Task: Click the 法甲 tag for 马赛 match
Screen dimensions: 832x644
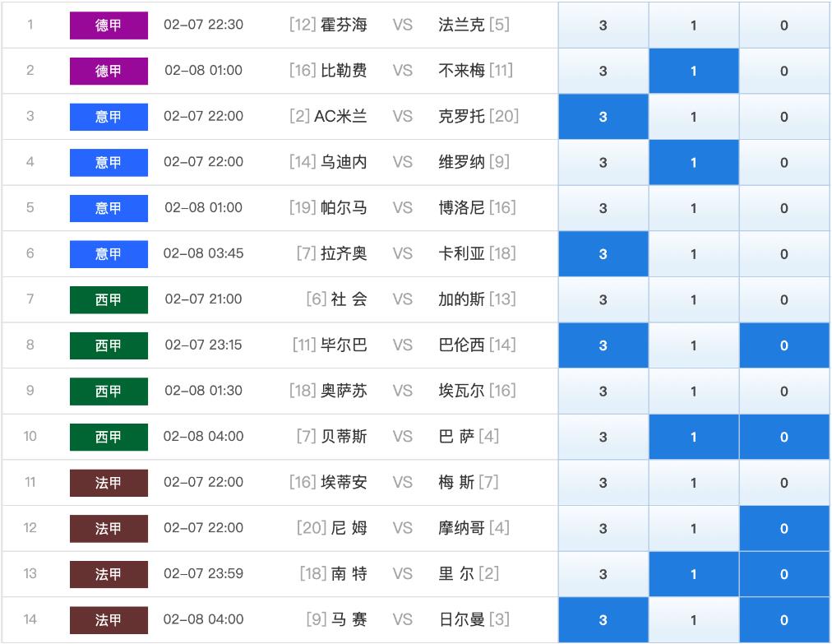Action: tap(109, 619)
